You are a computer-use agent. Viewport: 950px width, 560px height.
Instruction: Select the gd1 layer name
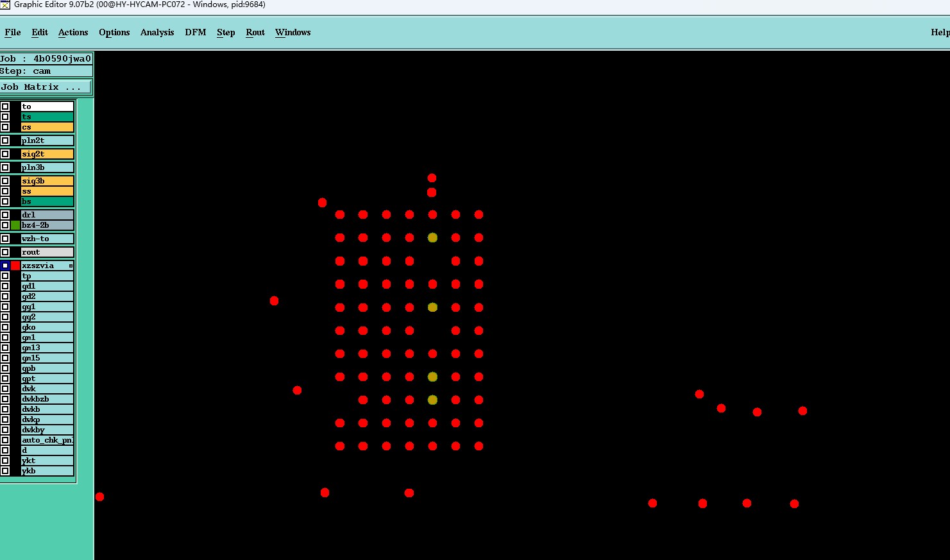coord(47,286)
